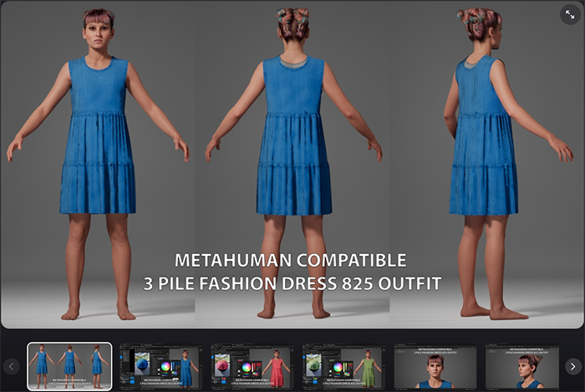Screen dimensions: 585x392
Task: Click the hair buns on the back-view model
Action: (x=293, y=20)
